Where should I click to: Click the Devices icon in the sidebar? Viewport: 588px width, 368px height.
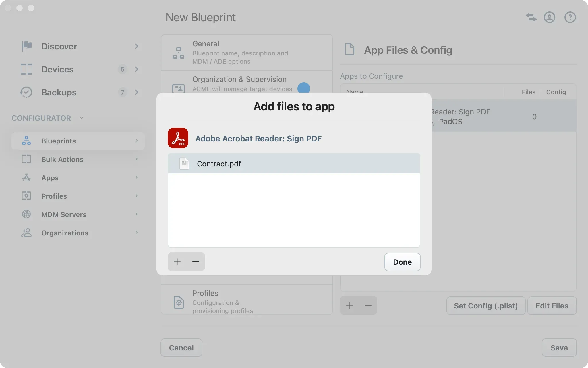(x=26, y=69)
